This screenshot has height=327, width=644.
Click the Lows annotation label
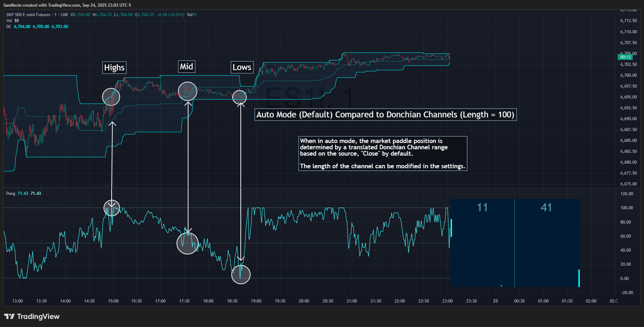pos(242,67)
